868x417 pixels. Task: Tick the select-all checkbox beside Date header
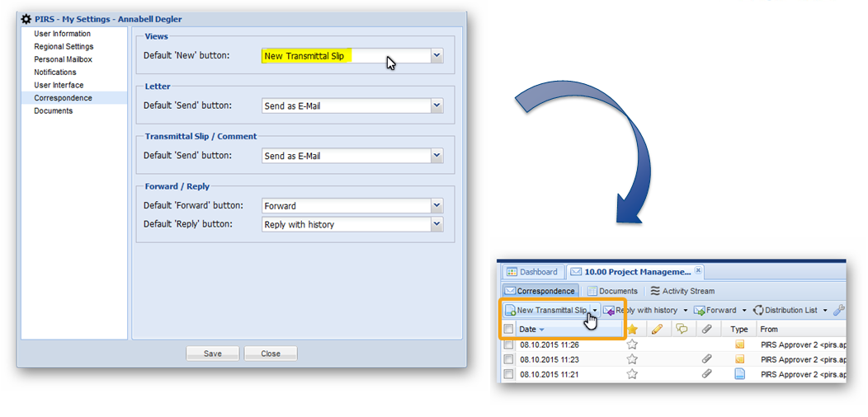508,330
